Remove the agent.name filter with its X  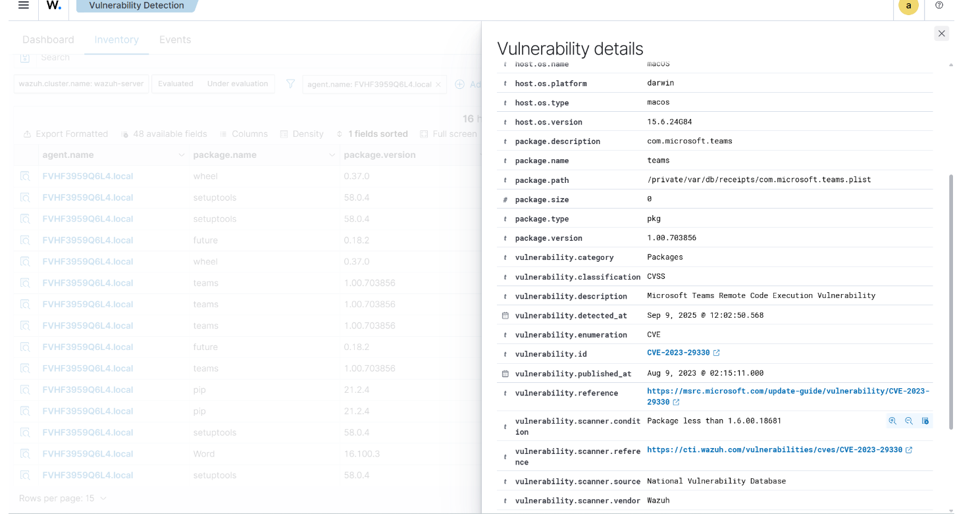438,85
